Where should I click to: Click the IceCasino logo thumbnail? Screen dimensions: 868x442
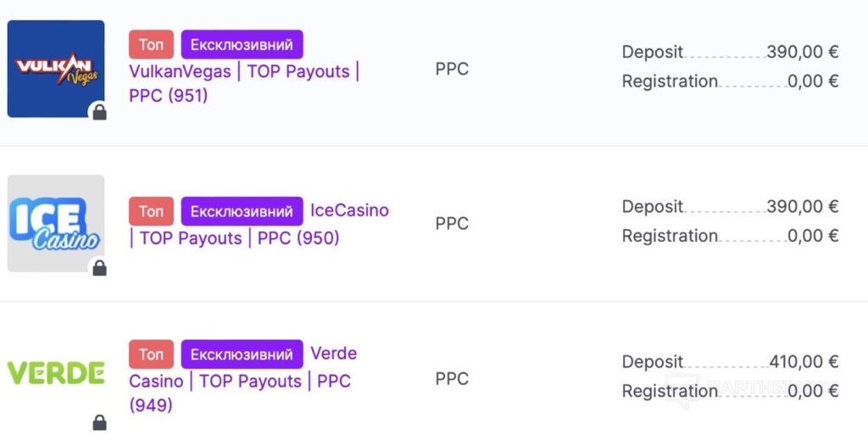(56, 223)
